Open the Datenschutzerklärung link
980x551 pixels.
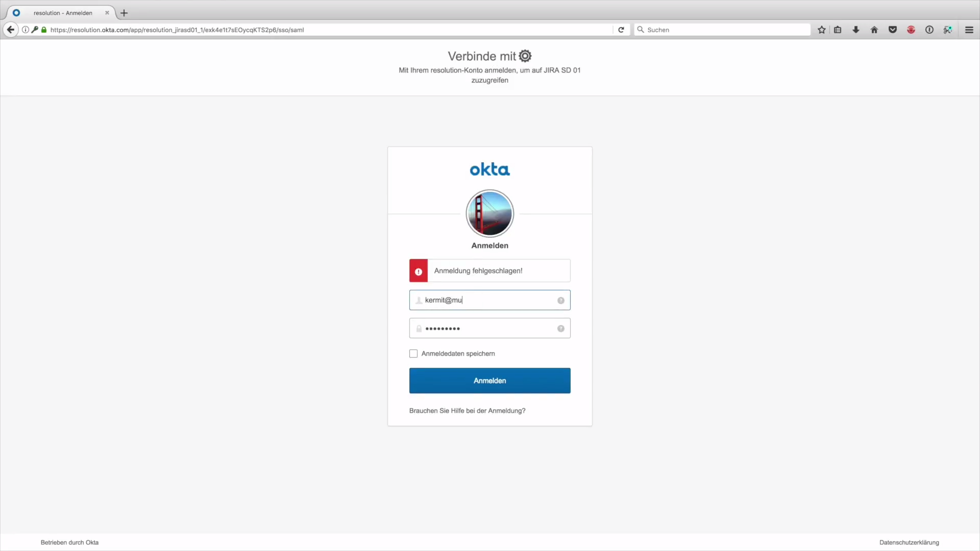(909, 542)
